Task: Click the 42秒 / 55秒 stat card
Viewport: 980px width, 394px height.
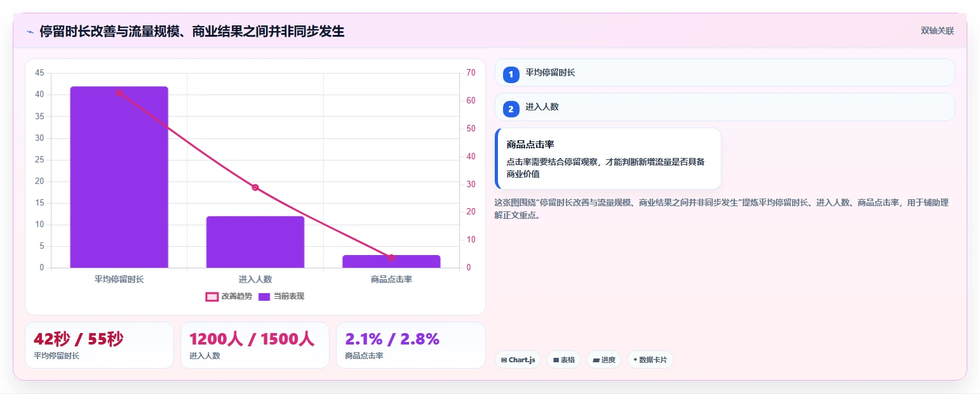Action: pos(99,345)
